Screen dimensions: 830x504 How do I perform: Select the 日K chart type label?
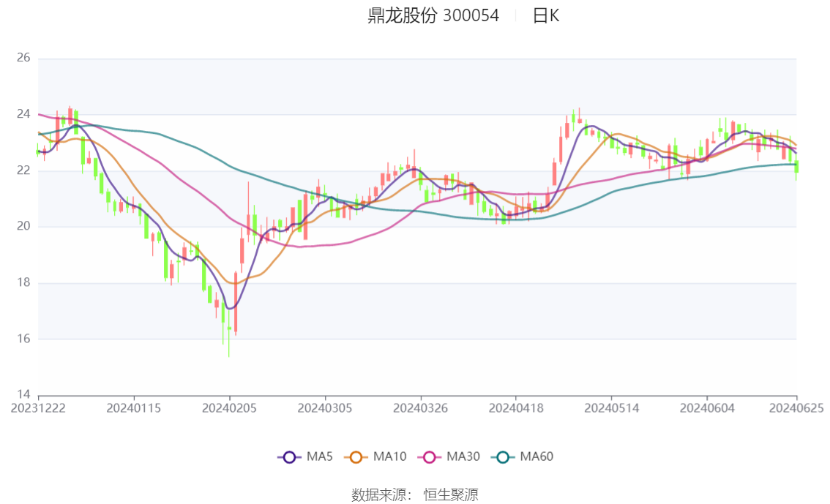[x=546, y=15]
